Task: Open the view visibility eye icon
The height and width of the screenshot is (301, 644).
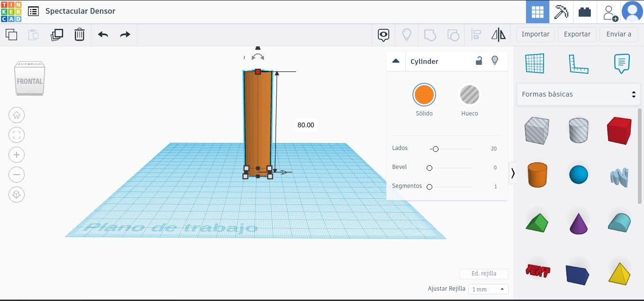Action: coord(384,35)
